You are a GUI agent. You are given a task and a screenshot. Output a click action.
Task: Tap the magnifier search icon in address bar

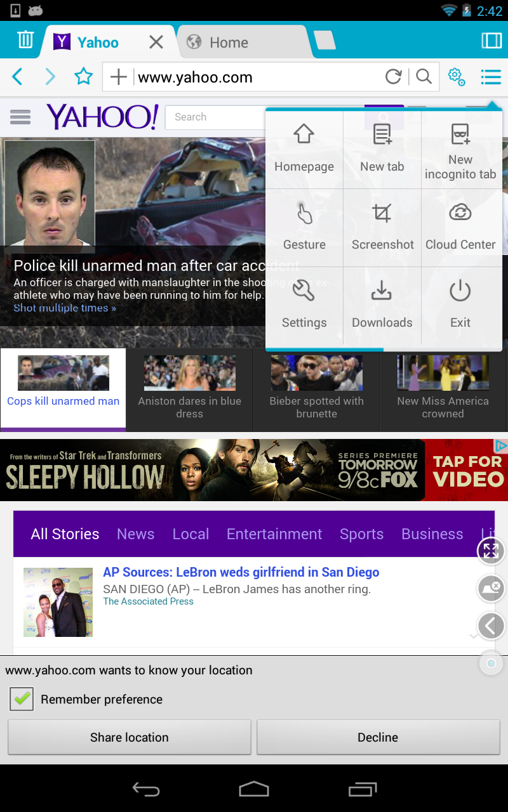pyautogui.click(x=424, y=77)
